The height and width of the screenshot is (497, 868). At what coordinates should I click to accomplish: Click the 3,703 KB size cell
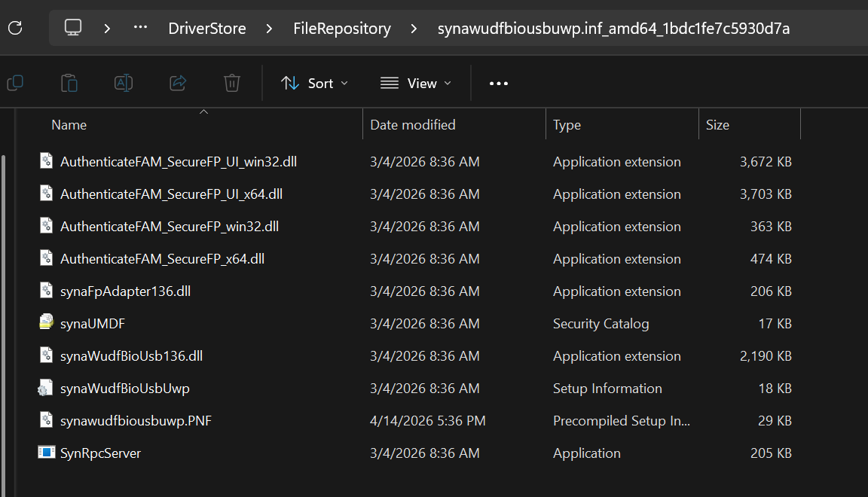click(766, 194)
